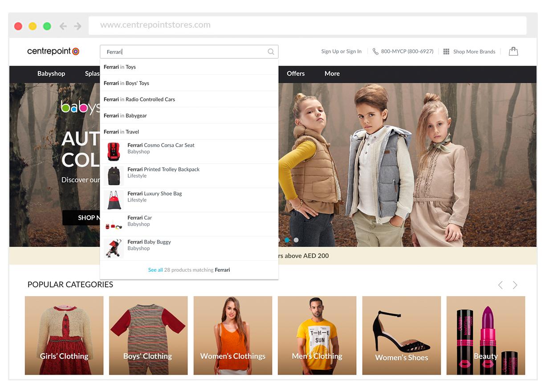
Task: Open the Offers navigation tab
Action: click(x=296, y=73)
